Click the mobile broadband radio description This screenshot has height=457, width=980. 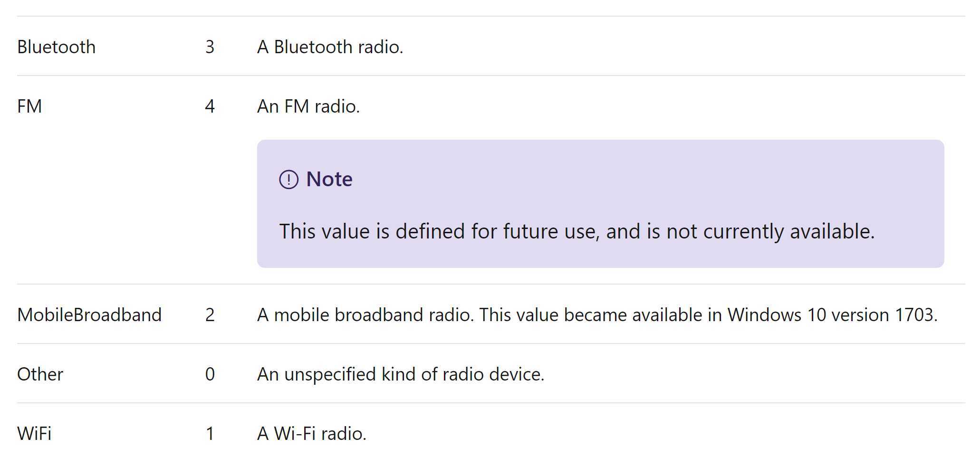click(597, 315)
